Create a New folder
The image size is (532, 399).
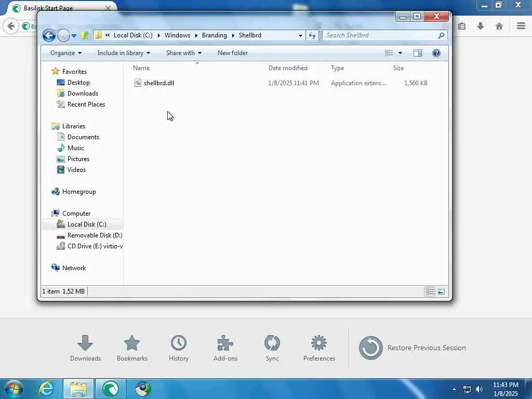(x=233, y=53)
